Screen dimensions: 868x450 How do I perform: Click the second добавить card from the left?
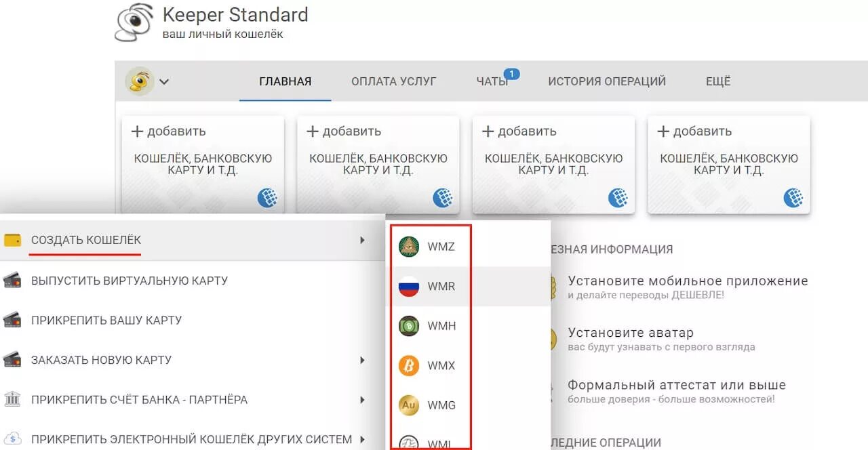click(x=378, y=165)
